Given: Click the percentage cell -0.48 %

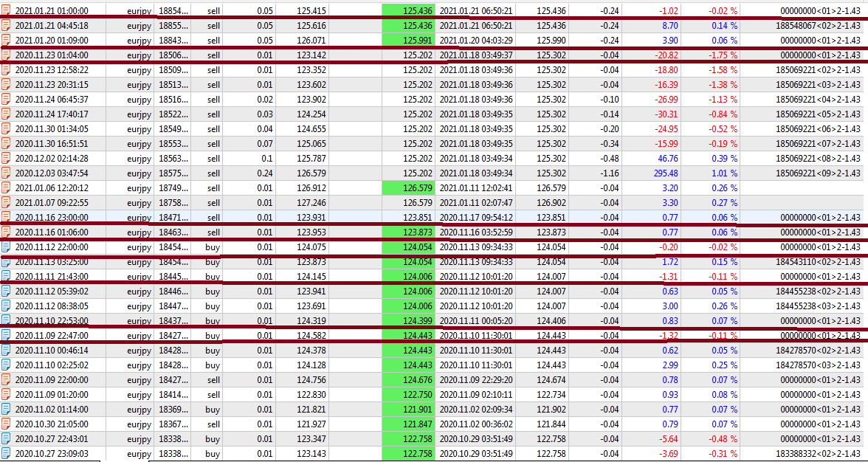Looking at the screenshot, I should 722,439.
